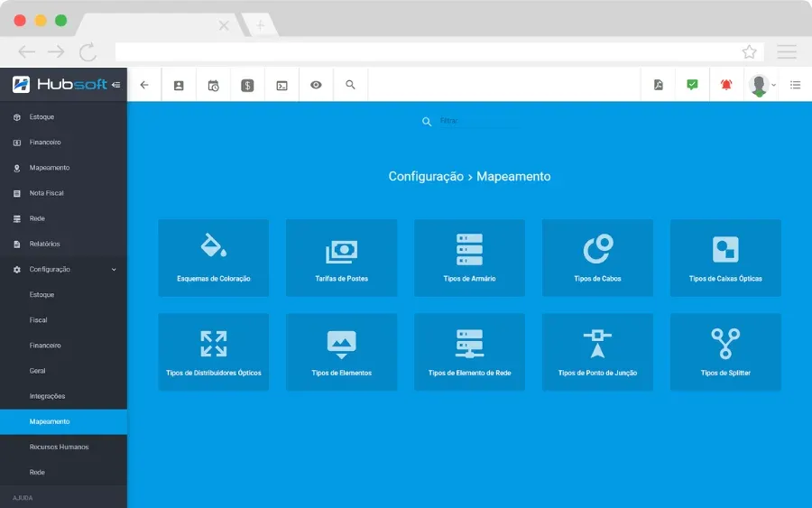812x508 pixels.
Task: Select Rede under Configuração
Action: tap(63, 472)
